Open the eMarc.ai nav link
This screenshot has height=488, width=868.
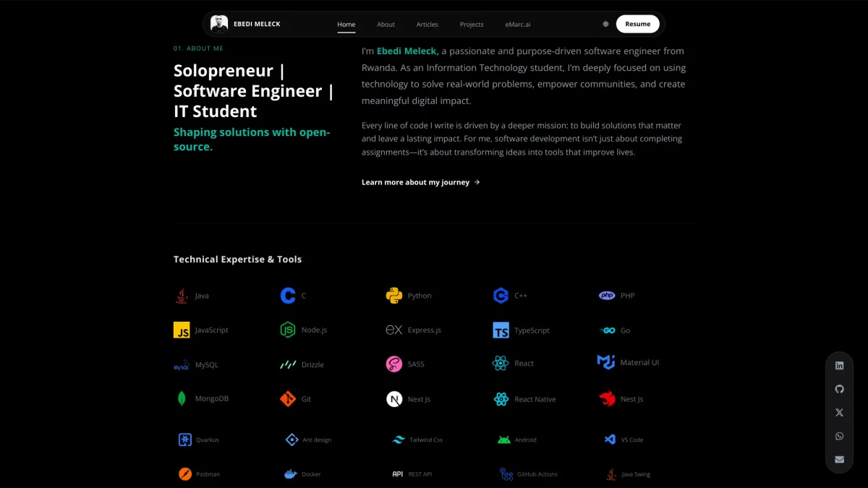click(518, 25)
